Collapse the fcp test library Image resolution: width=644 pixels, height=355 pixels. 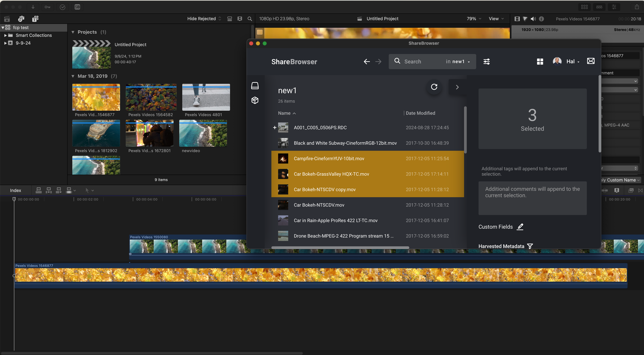[3, 28]
